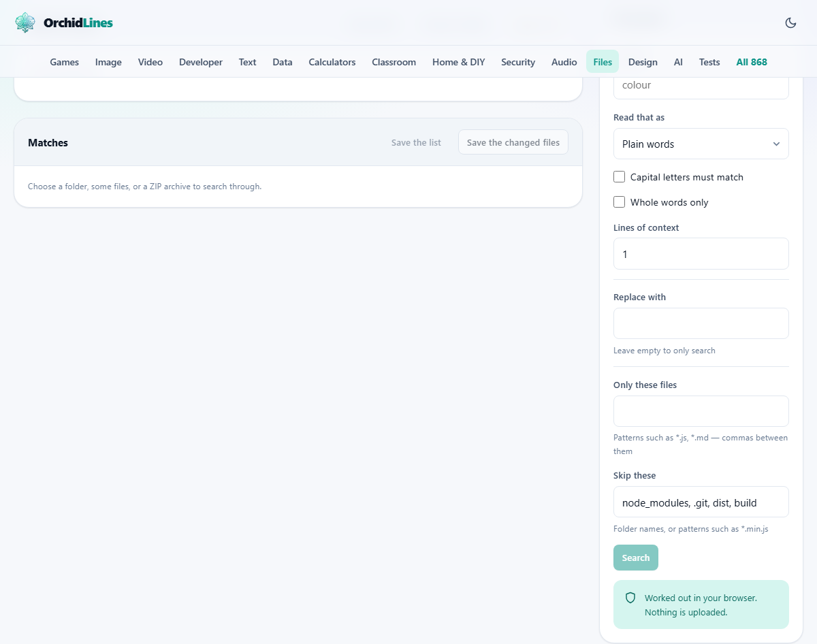Open the AI category tab
This screenshot has width=817, height=644.
click(x=678, y=62)
